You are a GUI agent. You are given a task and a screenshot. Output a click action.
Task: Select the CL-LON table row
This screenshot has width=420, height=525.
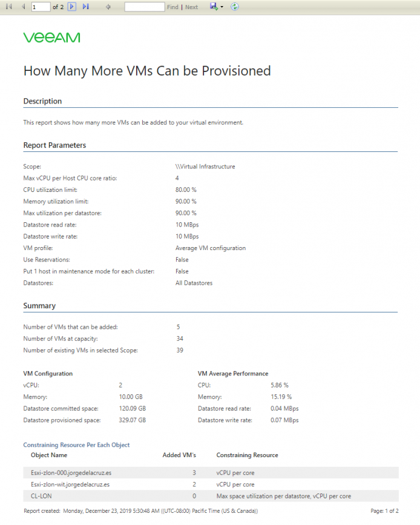[211, 496]
